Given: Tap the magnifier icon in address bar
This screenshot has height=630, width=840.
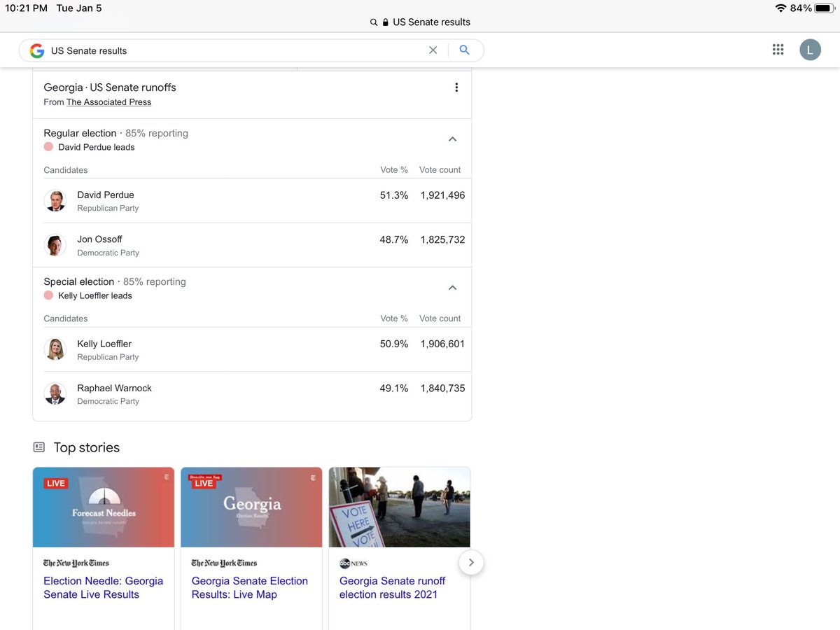Looking at the screenshot, I should pyautogui.click(x=374, y=22).
